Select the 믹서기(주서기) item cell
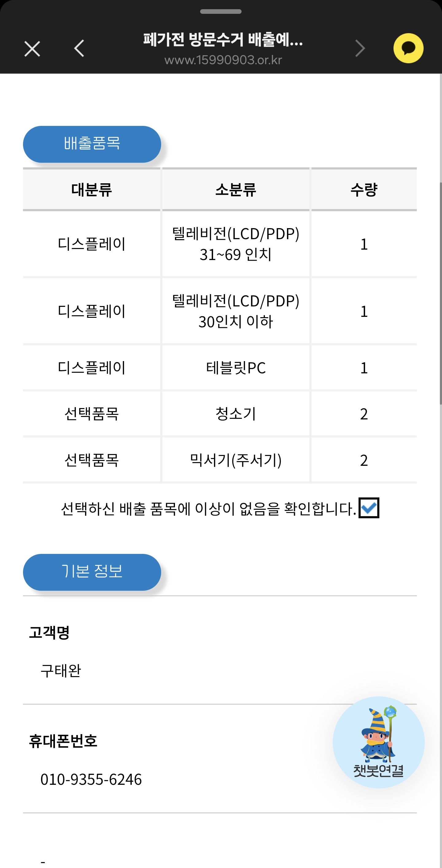Viewport: 442px width, 868px height. 236,460
